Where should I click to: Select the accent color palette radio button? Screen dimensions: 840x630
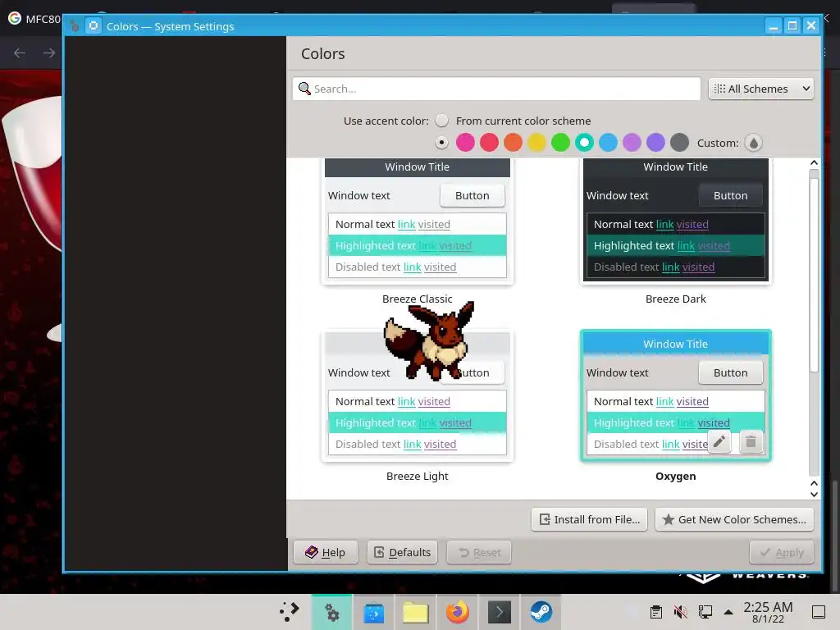point(441,143)
